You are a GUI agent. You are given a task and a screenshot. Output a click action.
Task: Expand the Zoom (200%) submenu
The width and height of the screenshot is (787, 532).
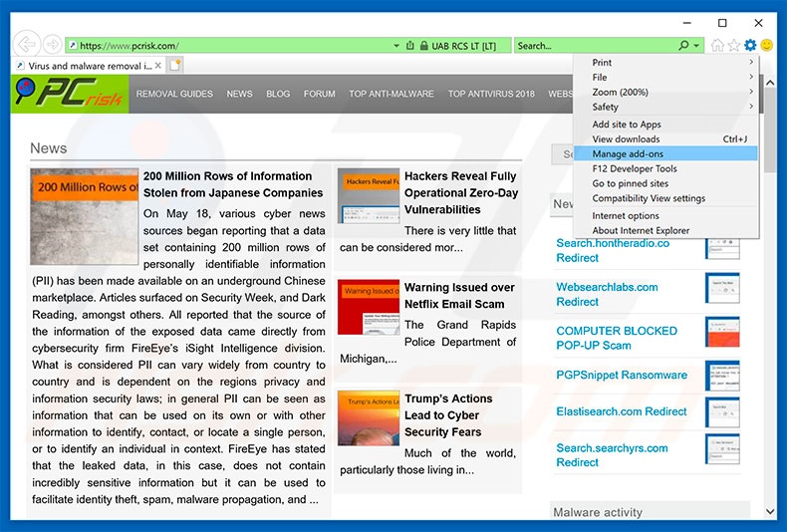pos(665,92)
